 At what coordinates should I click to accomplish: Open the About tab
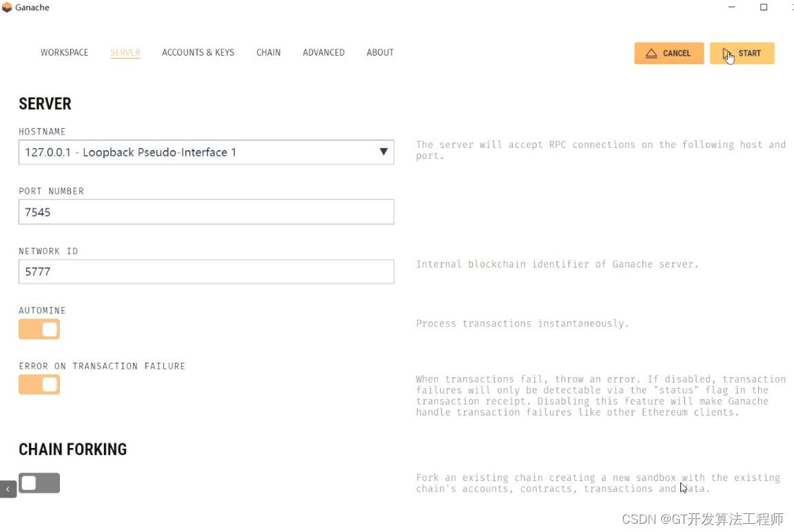coord(379,52)
